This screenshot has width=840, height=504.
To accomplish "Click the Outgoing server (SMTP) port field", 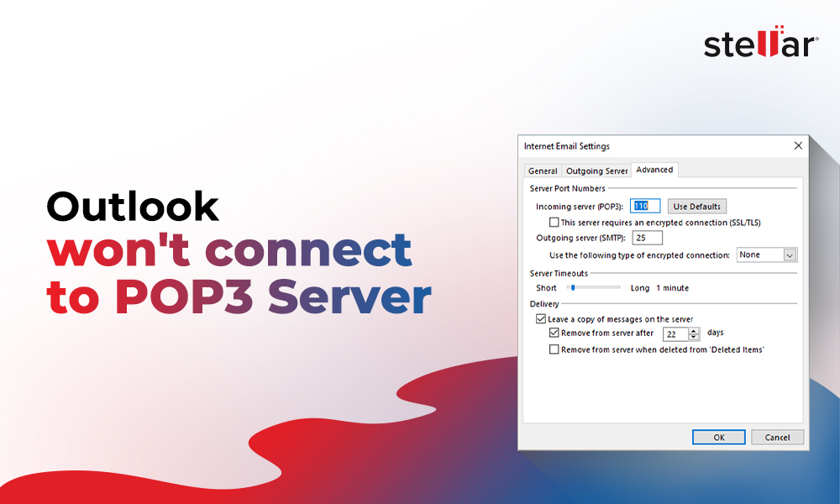I will [x=648, y=239].
